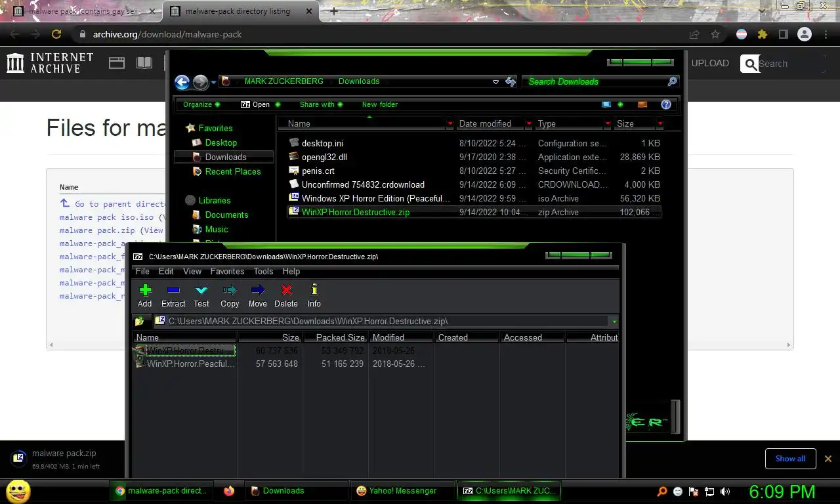Go up one folder in 7-Zip

[x=139, y=322]
